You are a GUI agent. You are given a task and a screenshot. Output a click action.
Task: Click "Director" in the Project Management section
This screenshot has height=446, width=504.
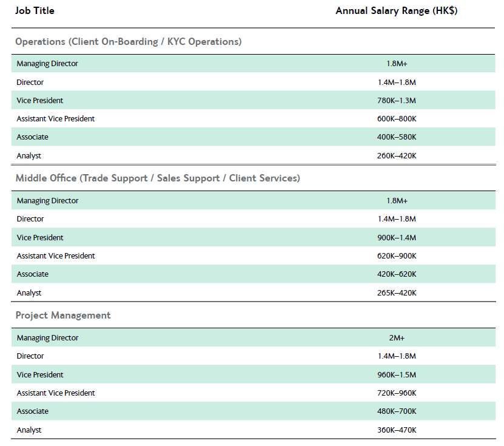click(30, 356)
